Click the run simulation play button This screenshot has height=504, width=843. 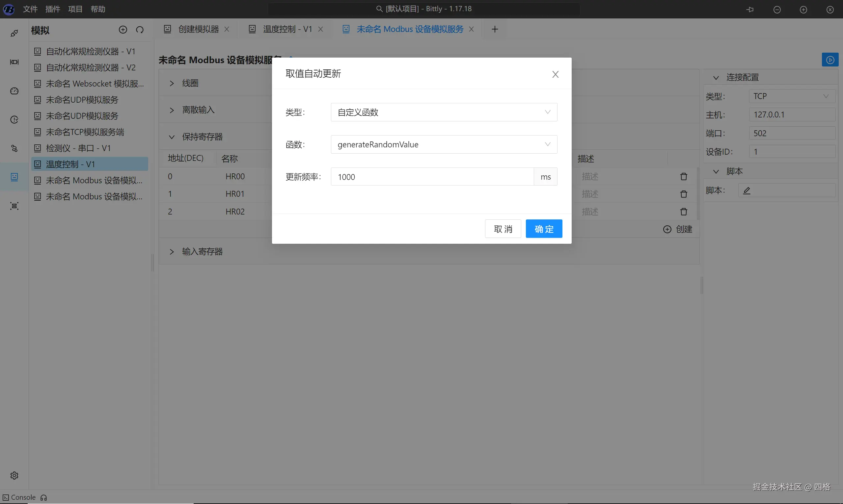830,60
